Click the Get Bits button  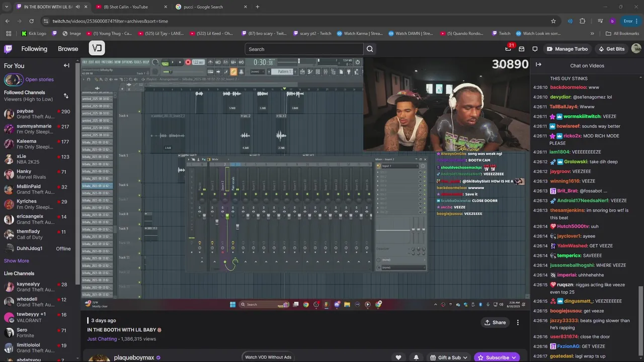point(611,49)
